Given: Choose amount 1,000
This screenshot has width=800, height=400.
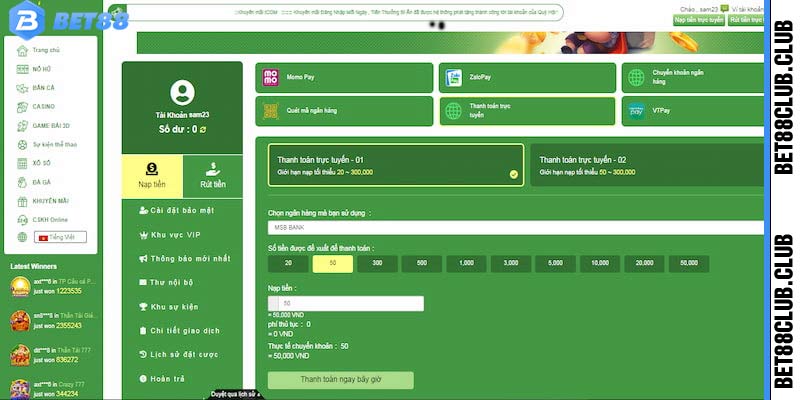Looking at the screenshot, I should click(x=466, y=264).
